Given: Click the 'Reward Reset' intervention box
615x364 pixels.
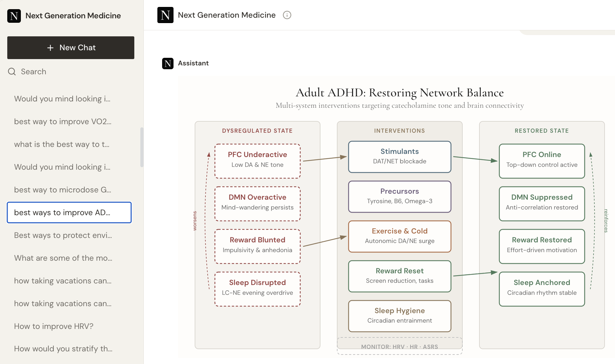Looking at the screenshot, I should pyautogui.click(x=400, y=276).
